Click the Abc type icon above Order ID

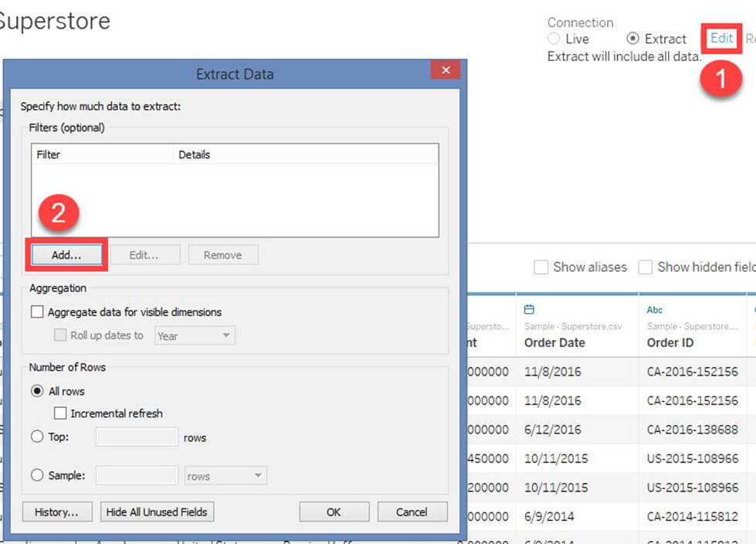point(654,309)
